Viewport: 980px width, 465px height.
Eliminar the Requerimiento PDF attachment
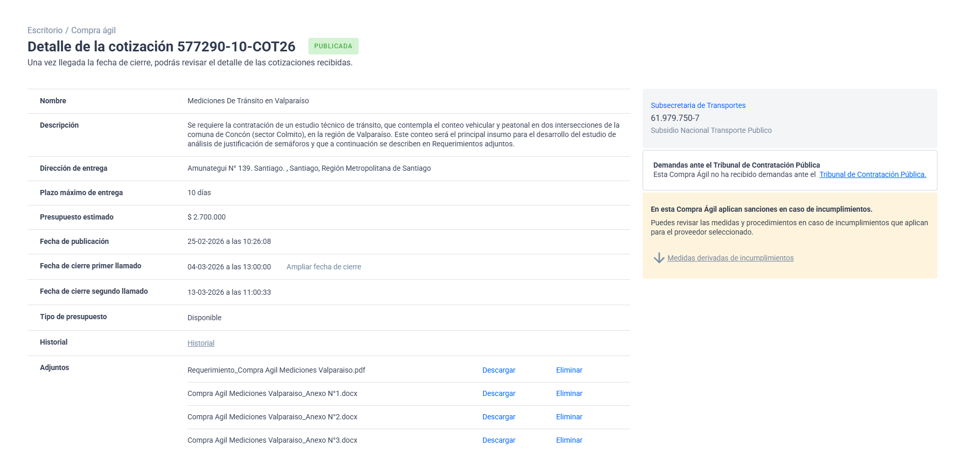tap(569, 370)
